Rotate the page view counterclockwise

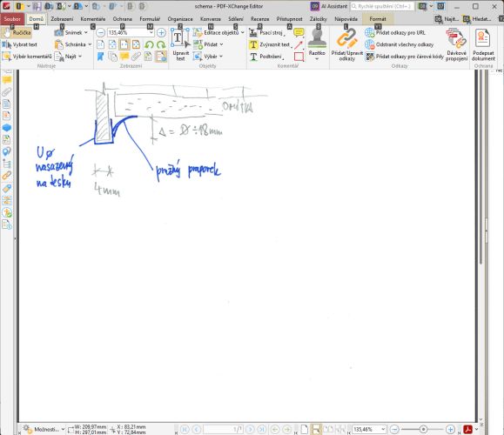click(149, 44)
